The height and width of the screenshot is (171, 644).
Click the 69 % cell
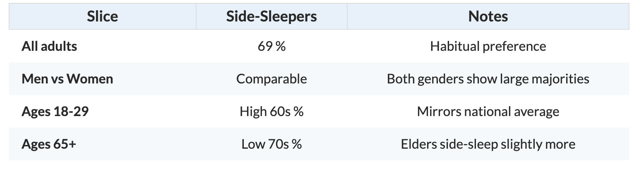(x=272, y=46)
